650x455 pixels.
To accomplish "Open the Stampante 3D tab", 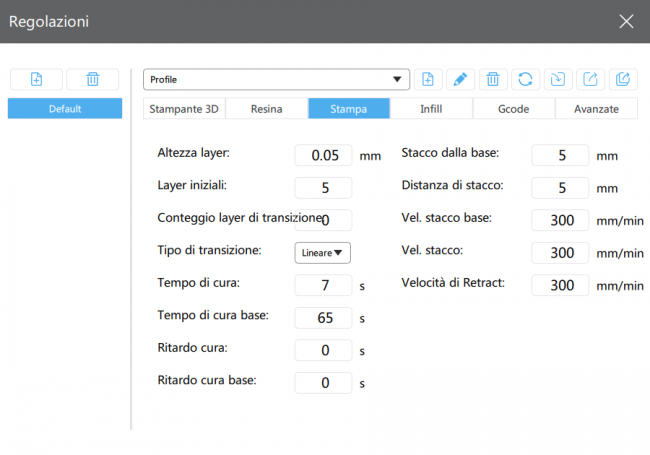I will pos(184,109).
